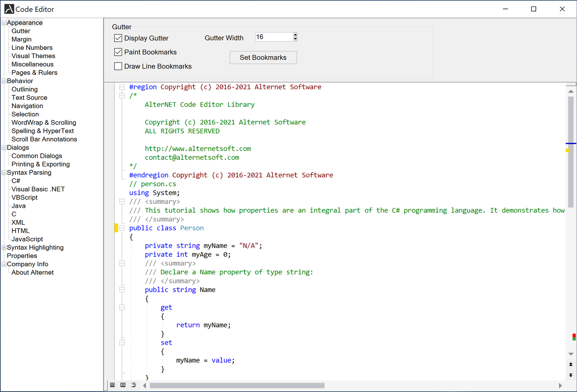Click the AlterNET logo in the title bar
The image size is (577, 392).
pyautogui.click(x=8, y=8)
